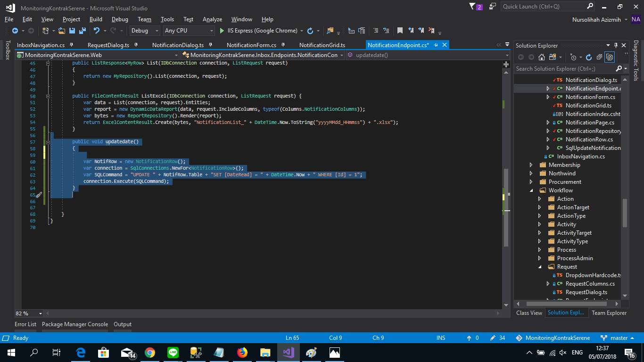Screen dimensions: 644x362
Task: Open the Build menu
Action: (x=96, y=19)
